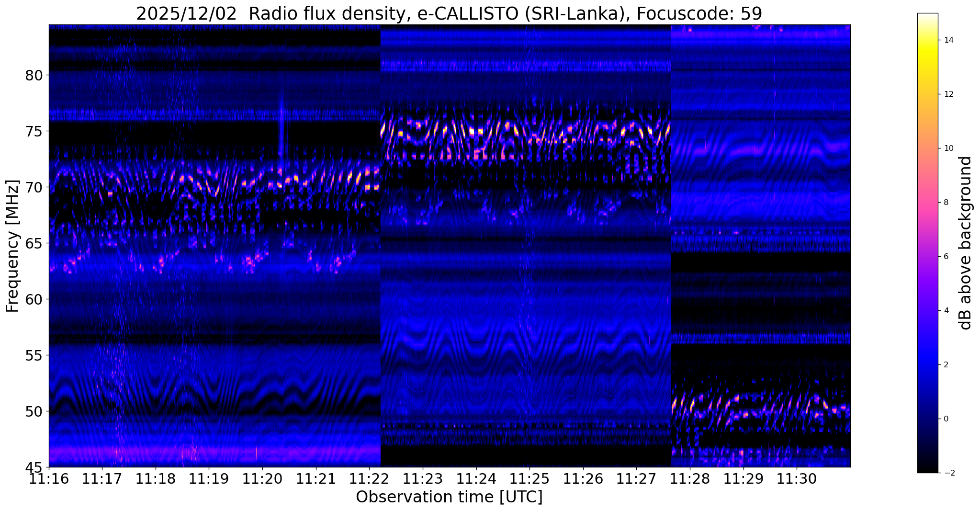Click the colorbar tick label 6

[945, 257]
